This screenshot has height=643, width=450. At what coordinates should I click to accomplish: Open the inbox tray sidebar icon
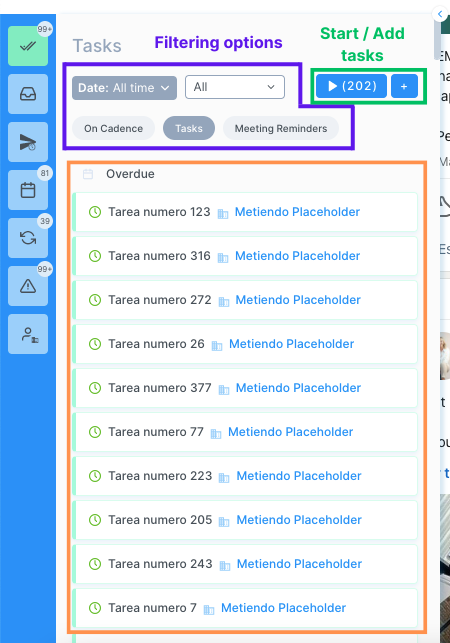(28, 94)
